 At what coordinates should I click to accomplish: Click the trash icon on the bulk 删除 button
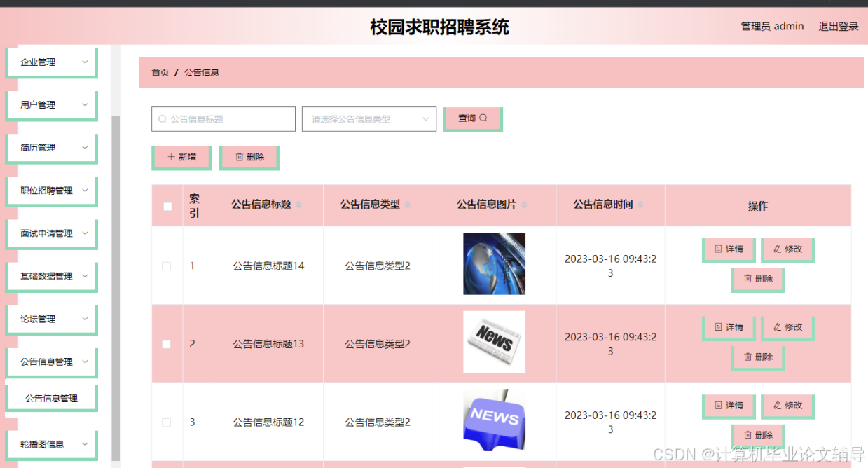click(x=238, y=157)
